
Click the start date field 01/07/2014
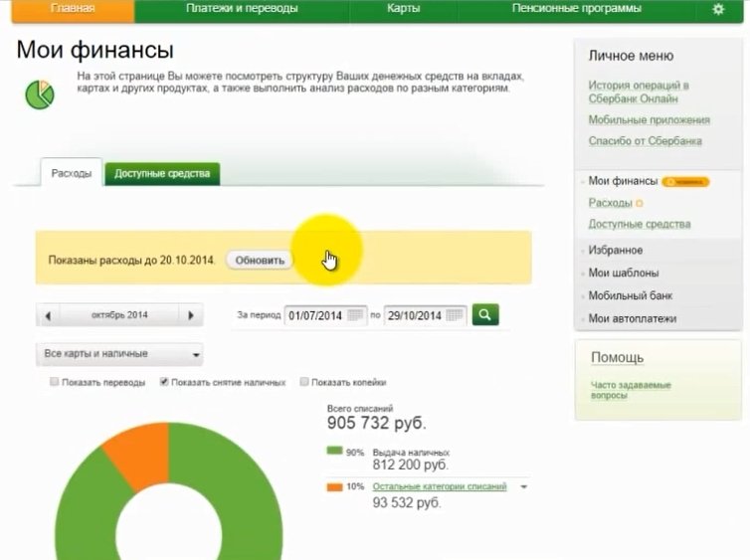click(x=314, y=316)
